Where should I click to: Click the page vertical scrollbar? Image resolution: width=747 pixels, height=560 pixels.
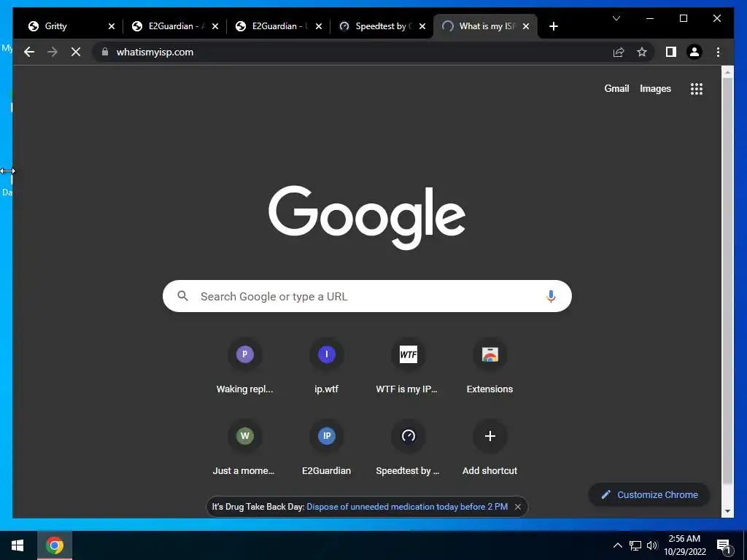click(727, 281)
